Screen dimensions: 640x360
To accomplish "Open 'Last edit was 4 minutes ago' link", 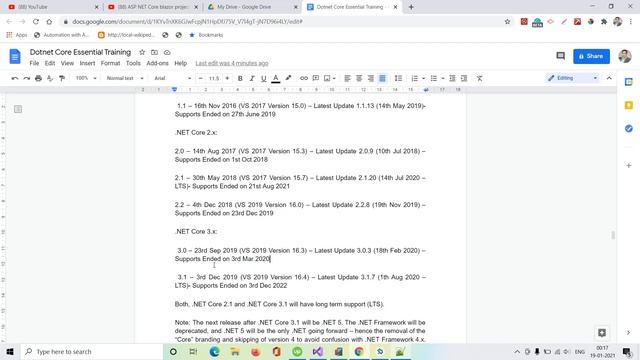I will (232, 63).
